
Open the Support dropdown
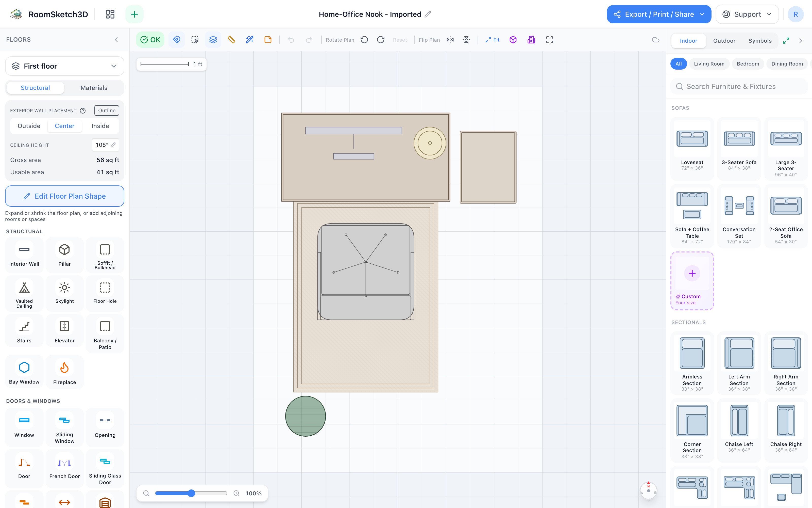747,14
